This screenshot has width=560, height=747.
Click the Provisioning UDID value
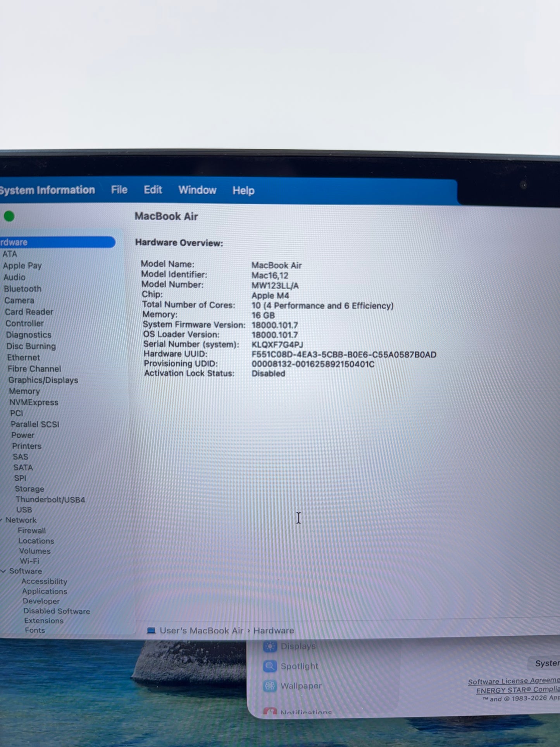coord(313,364)
